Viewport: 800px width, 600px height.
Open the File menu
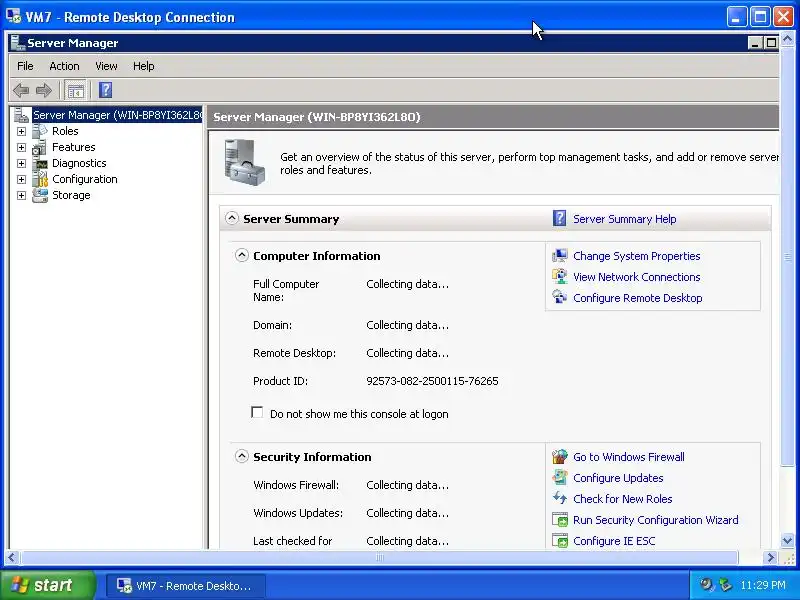(25, 66)
